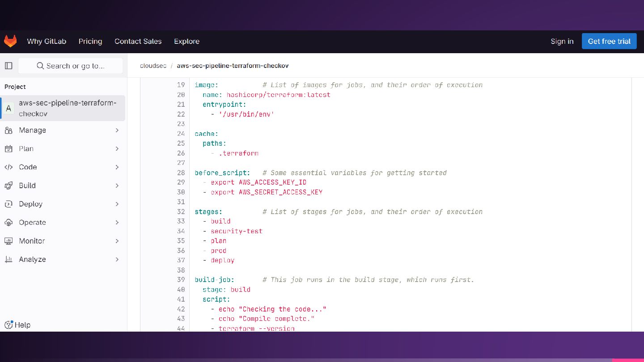Click the Sign in link
This screenshot has width=644, height=362.
[x=562, y=41]
